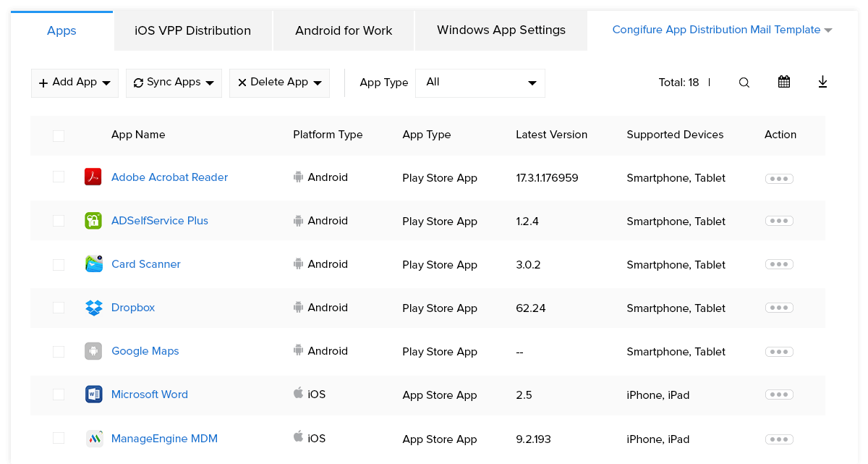868x464 pixels.
Task: Click Android icon in Adobe Acrobat row
Action: (298, 177)
